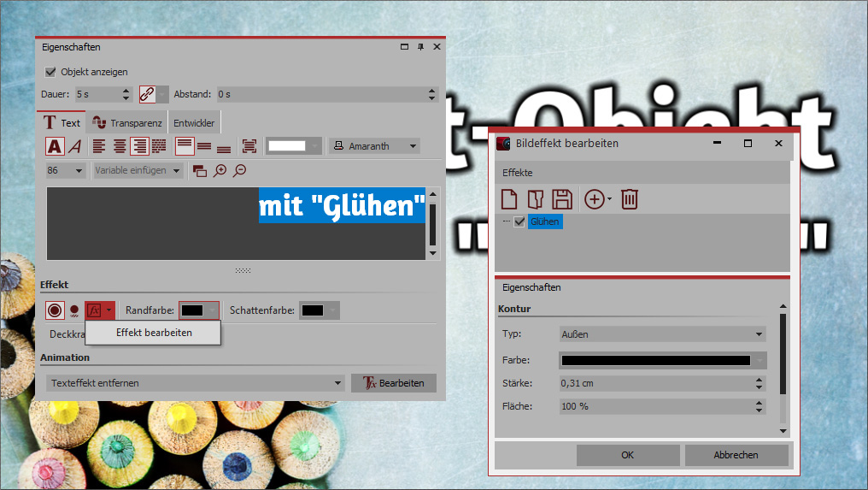The image size is (868, 490).
Task: Confirm with the OK button
Action: pyautogui.click(x=628, y=455)
